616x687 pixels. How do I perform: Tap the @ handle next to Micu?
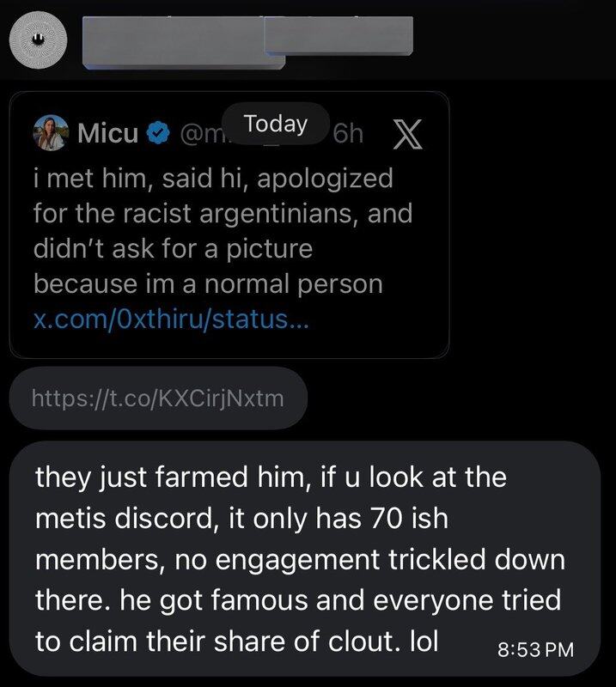pyautogui.click(x=199, y=136)
